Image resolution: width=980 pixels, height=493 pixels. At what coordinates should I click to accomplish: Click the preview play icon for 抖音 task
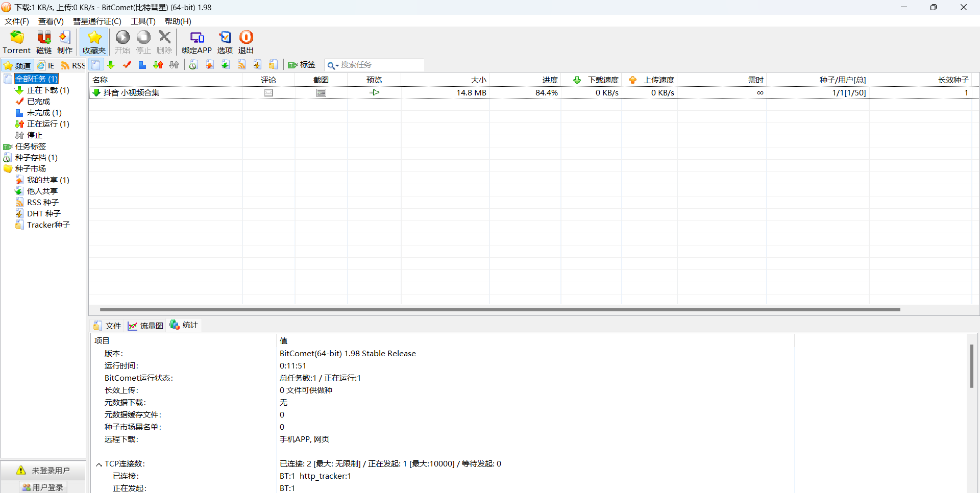(375, 92)
